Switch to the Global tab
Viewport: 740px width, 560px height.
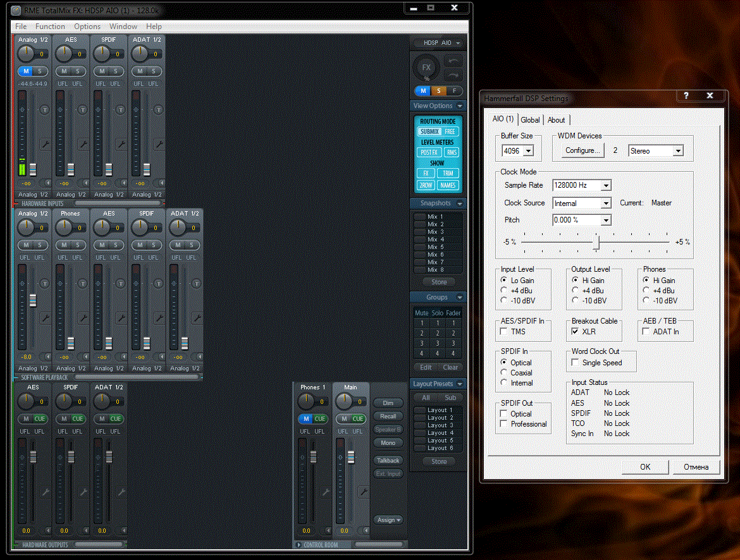[x=530, y=120]
